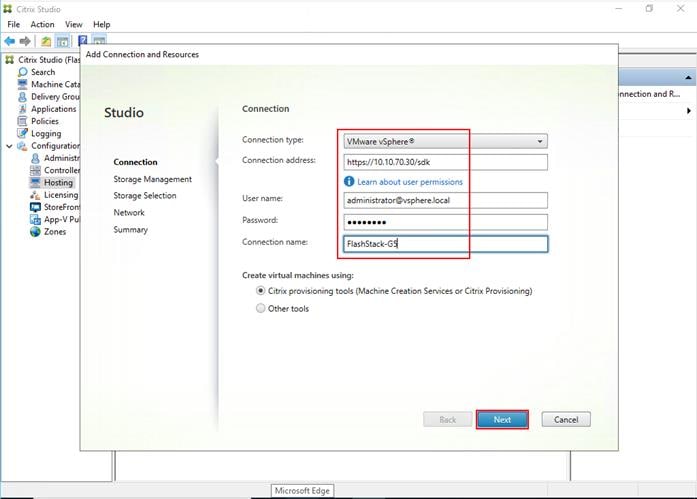Go to the Summary wizard step
The height and width of the screenshot is (499, 697).
point(130,230)
